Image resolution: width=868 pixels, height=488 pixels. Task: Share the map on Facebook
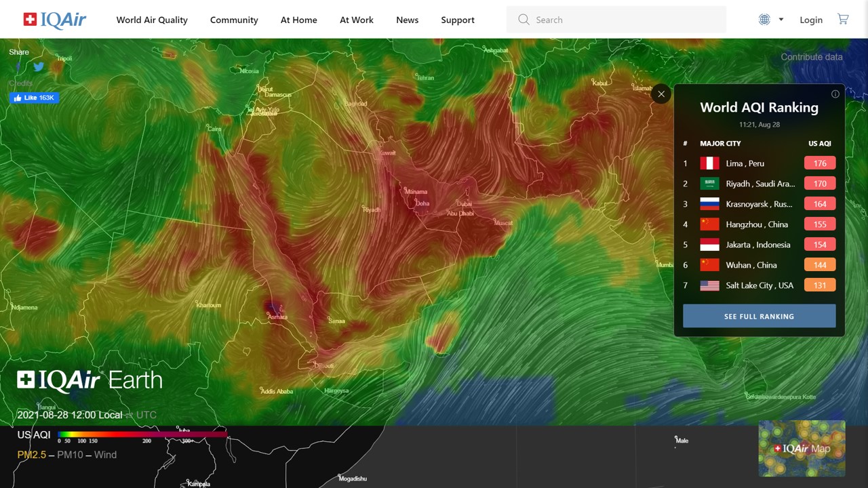click(18, 66)
